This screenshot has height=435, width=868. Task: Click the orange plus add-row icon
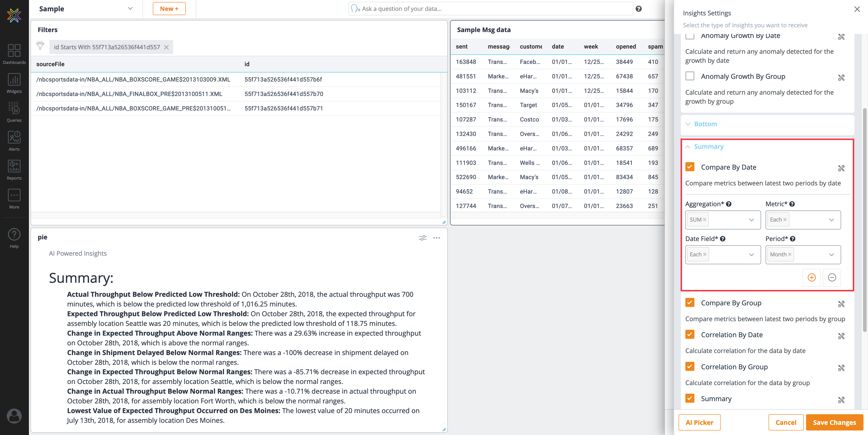click(x=811, y=277)
